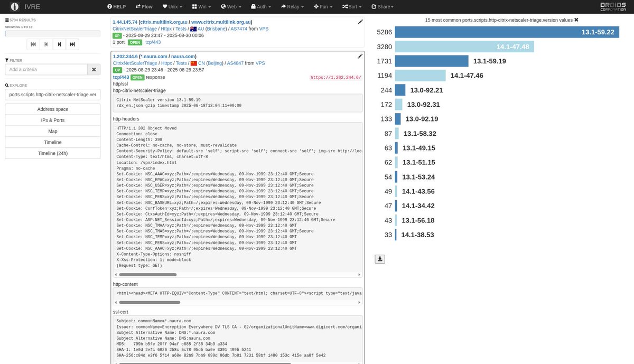Expand the Win dropdown menu
This screenshot has height=364, width=634.
pos(201,7)
